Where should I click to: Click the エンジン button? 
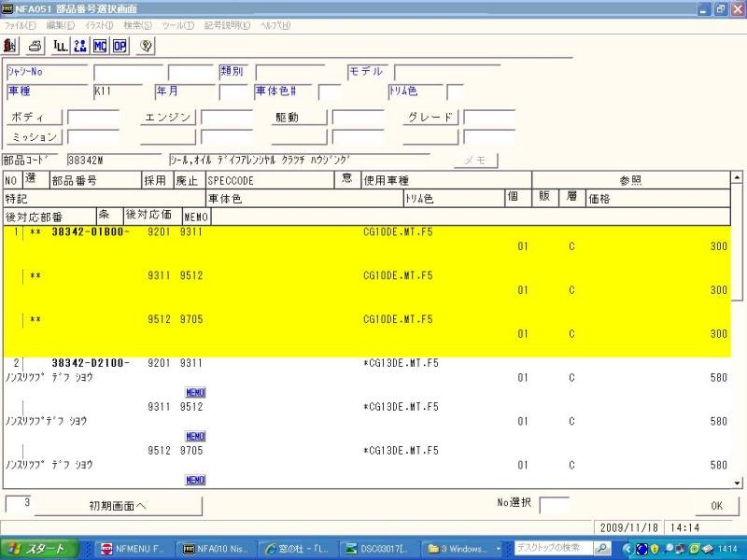(168, 118)
